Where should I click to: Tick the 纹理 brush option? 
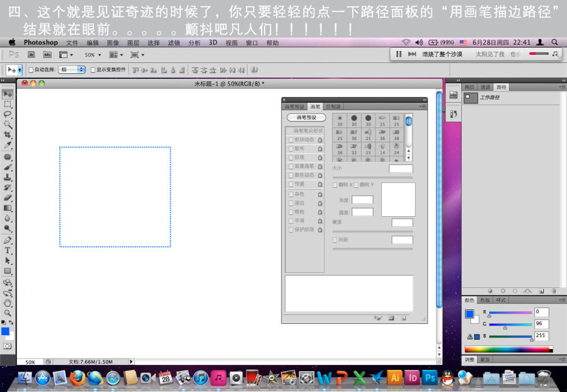click(x=291, y=158)
